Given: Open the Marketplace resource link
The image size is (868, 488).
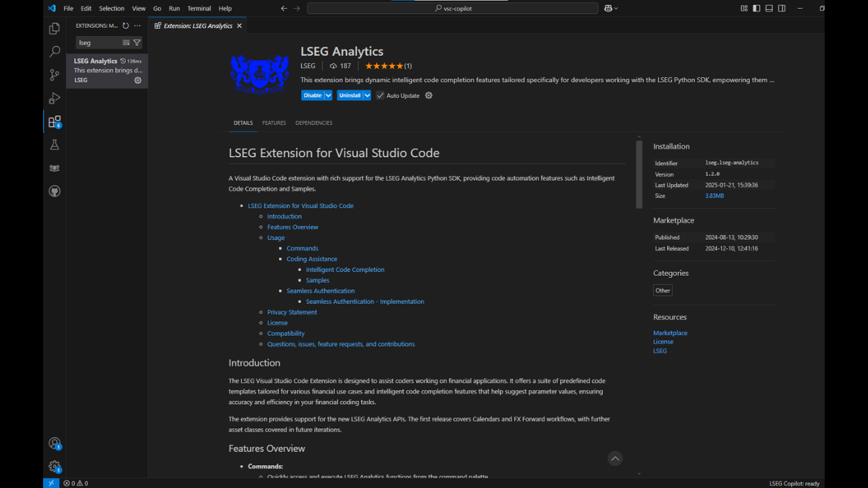Looking at the screenshot, I should point(670,333).
